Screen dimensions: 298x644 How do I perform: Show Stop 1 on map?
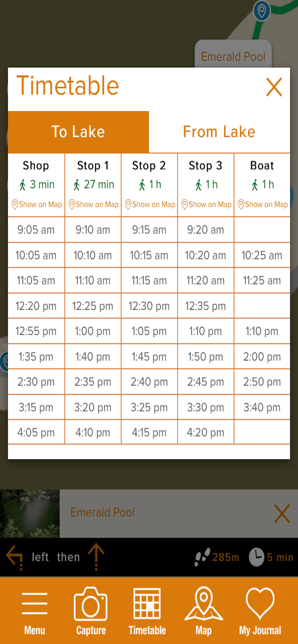(93, 204)
